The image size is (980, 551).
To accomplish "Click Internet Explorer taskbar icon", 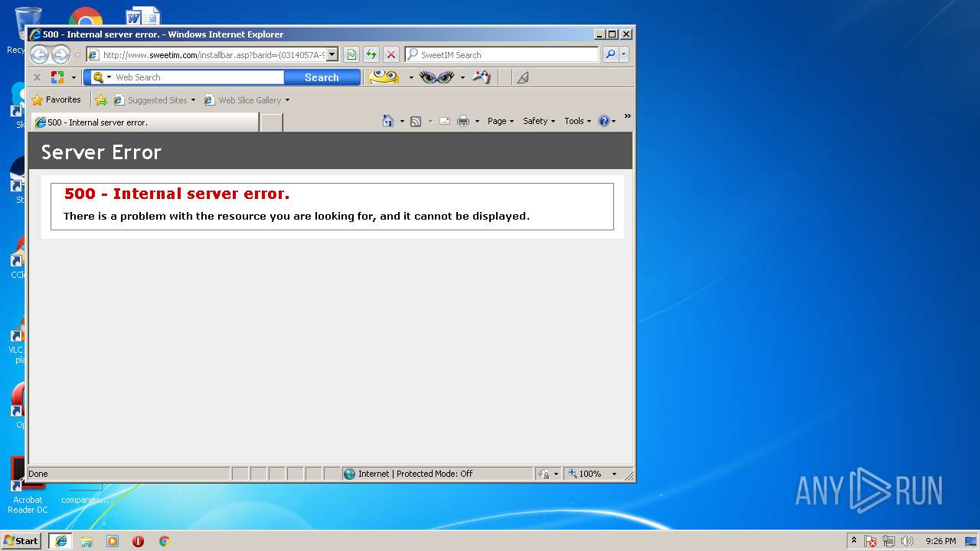I will (61, 541).
